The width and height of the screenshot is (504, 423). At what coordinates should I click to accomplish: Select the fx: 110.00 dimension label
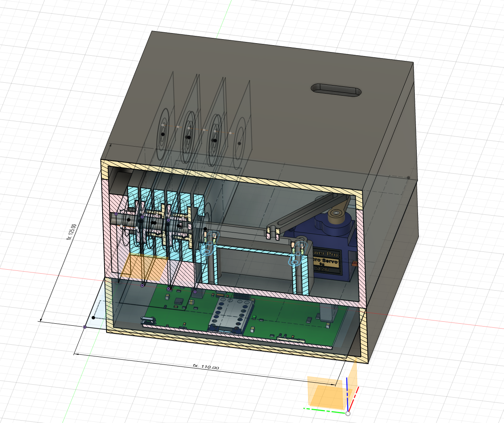(206, 366)
